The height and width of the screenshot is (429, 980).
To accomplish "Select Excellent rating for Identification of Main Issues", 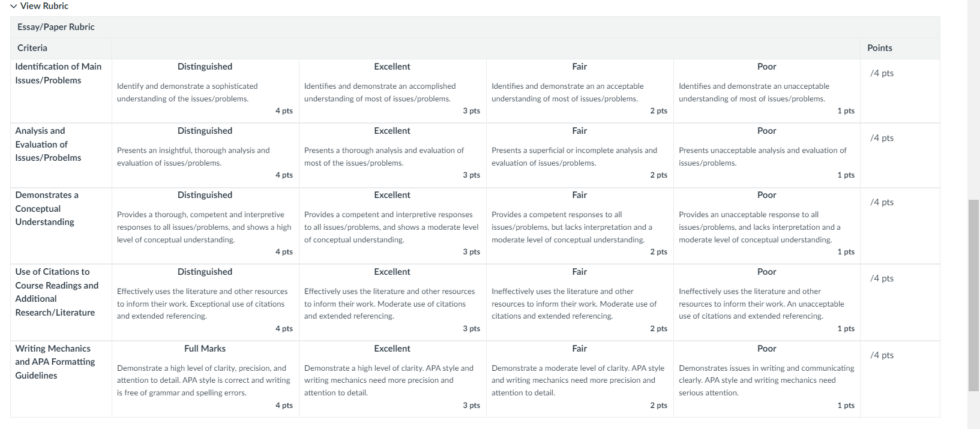I will pyautogui.click(x=392, y=91).
